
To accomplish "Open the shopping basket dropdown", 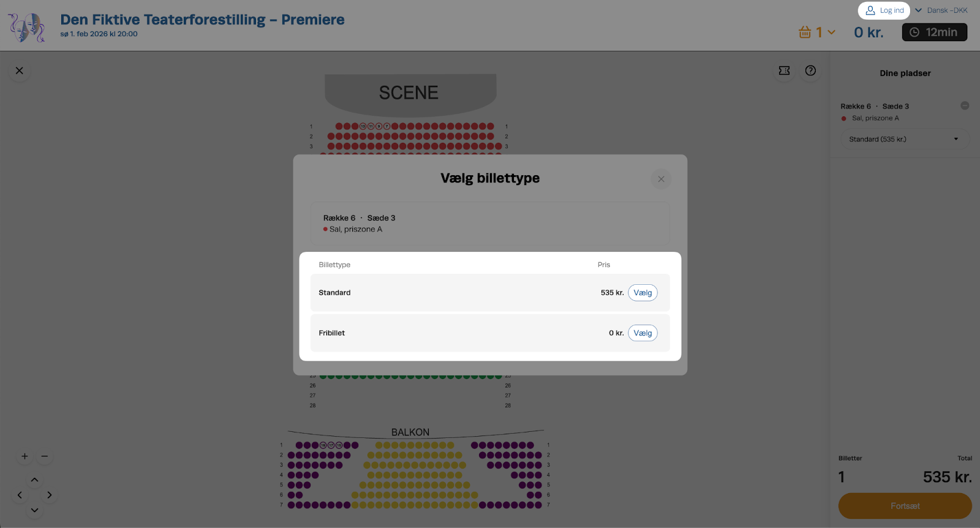I will coord(817,32).
